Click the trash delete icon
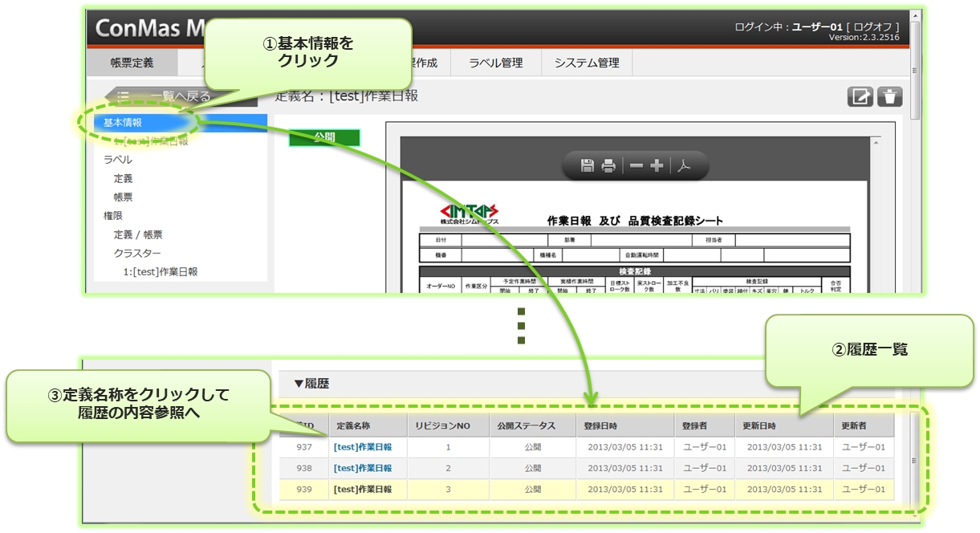This screenshot has height=533, width=980. (889, 97)
